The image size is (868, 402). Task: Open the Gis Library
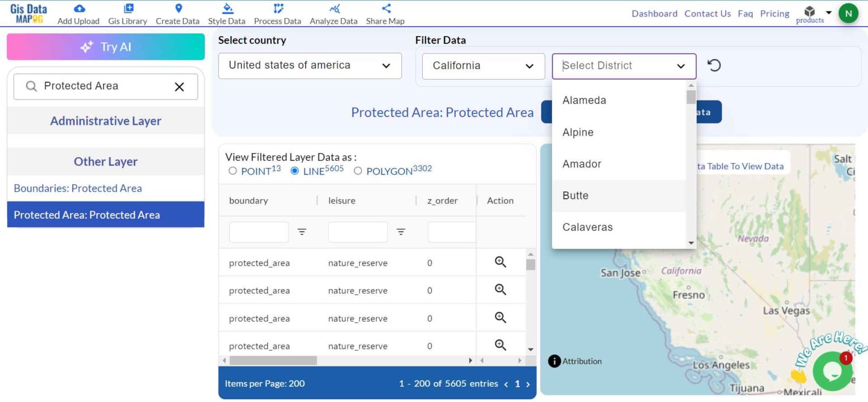127,12
